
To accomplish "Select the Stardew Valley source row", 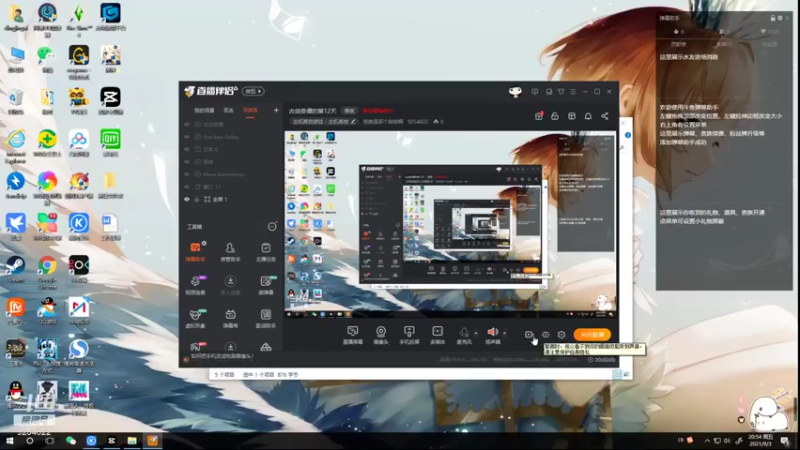I will 232,137.
